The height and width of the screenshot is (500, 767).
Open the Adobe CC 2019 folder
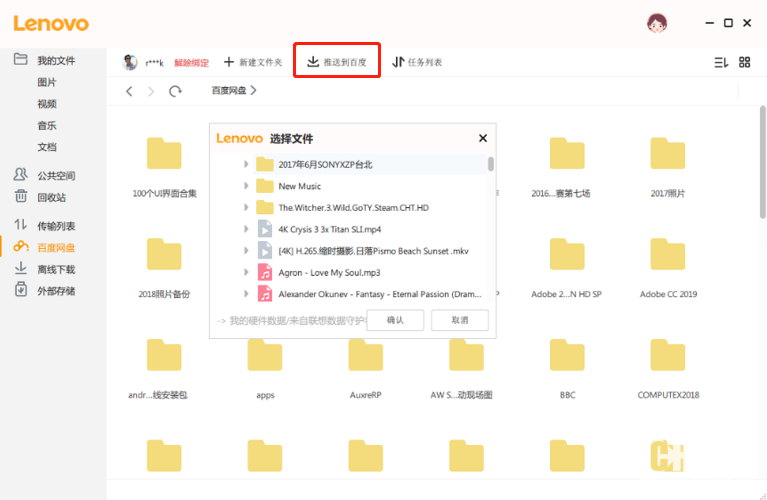(667, 256)
